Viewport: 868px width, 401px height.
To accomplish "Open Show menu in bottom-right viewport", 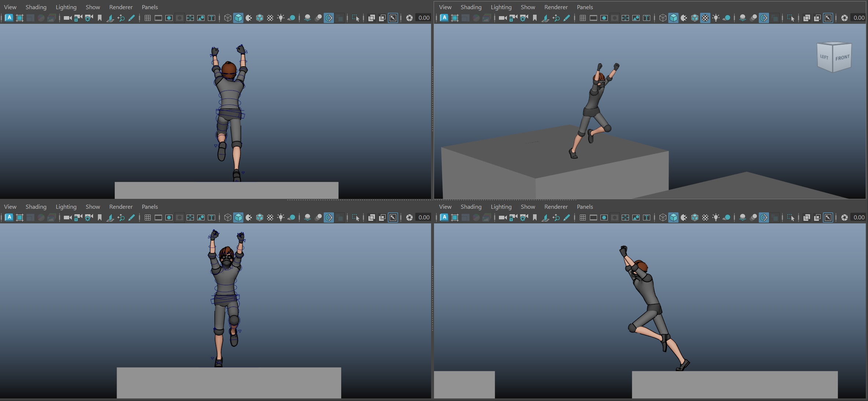I will [x=528, y=207].
